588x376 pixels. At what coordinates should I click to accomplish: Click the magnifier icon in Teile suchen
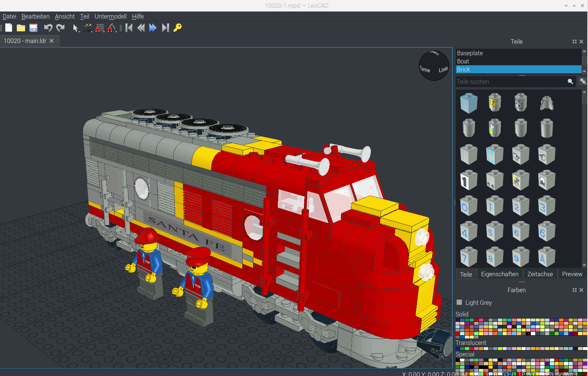tap(570, 82)
